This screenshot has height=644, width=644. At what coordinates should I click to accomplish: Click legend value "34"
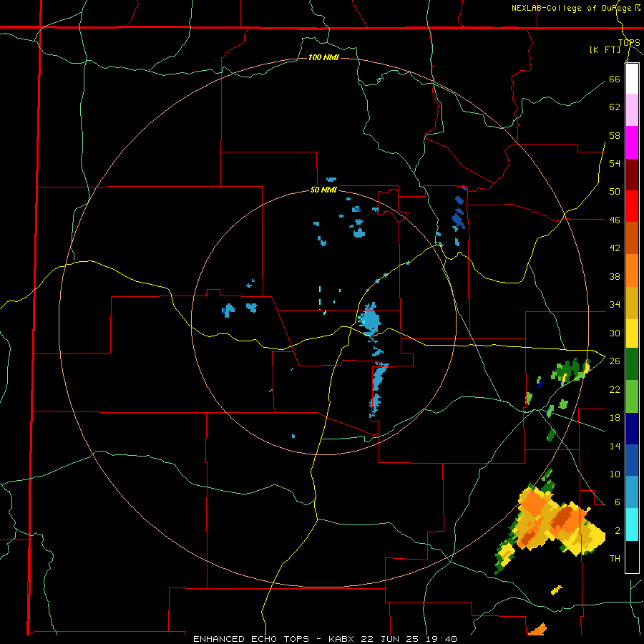pyautogui.click(x=615, y=305)
